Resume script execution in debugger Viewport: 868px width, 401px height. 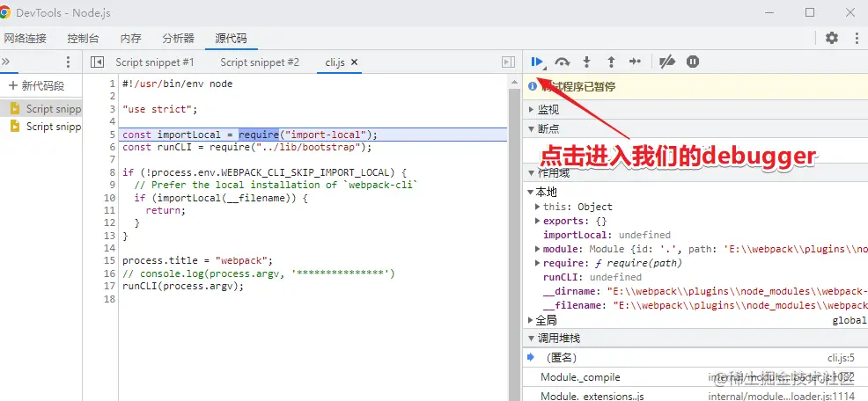coord(537,62)
